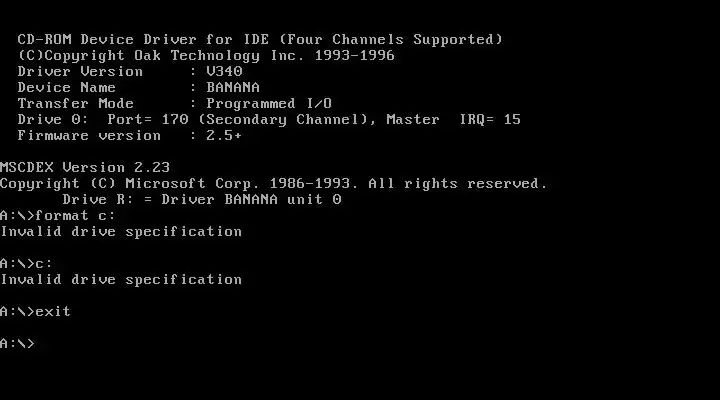The height and width of the screenshot is (400, 720).
Task: Click the Four Channels Supported text
Action: 391,39
